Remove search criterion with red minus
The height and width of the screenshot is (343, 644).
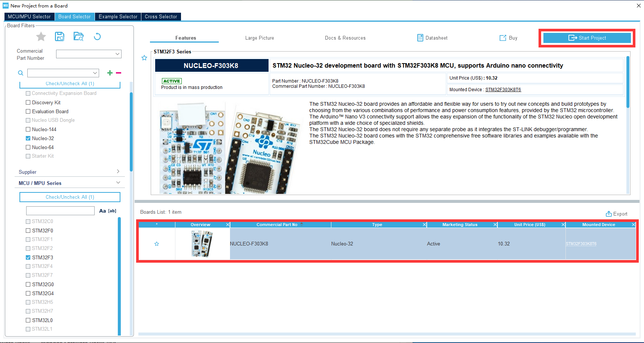pos(119,73)
